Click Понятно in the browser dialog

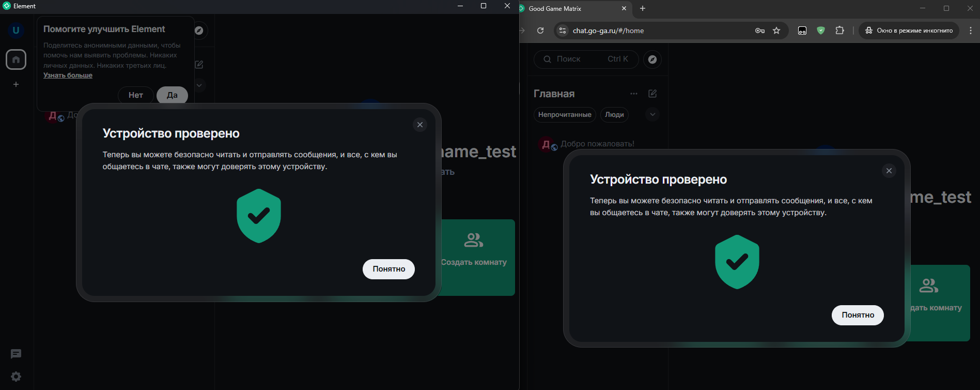tap(858, 315)
